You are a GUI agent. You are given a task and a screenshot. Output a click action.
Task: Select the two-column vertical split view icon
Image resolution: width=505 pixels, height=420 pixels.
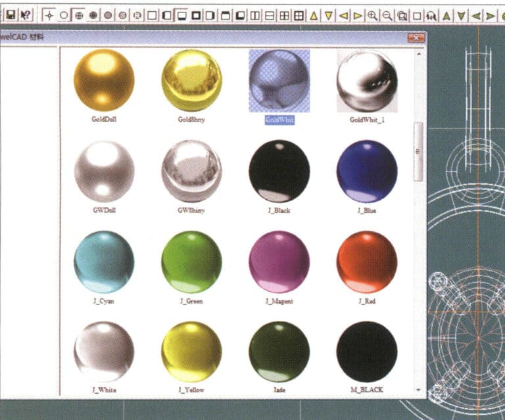[255, 16]
